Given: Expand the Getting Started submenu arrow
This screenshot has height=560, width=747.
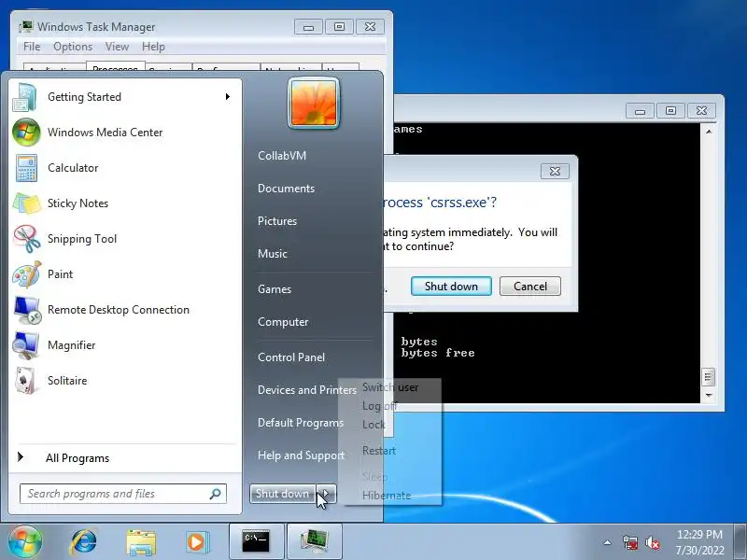Looking at the screenshot, I should 228,97.
